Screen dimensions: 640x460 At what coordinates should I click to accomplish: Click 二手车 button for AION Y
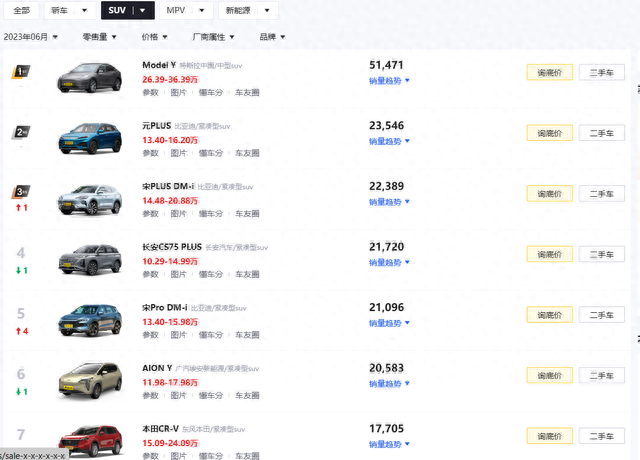602,376
